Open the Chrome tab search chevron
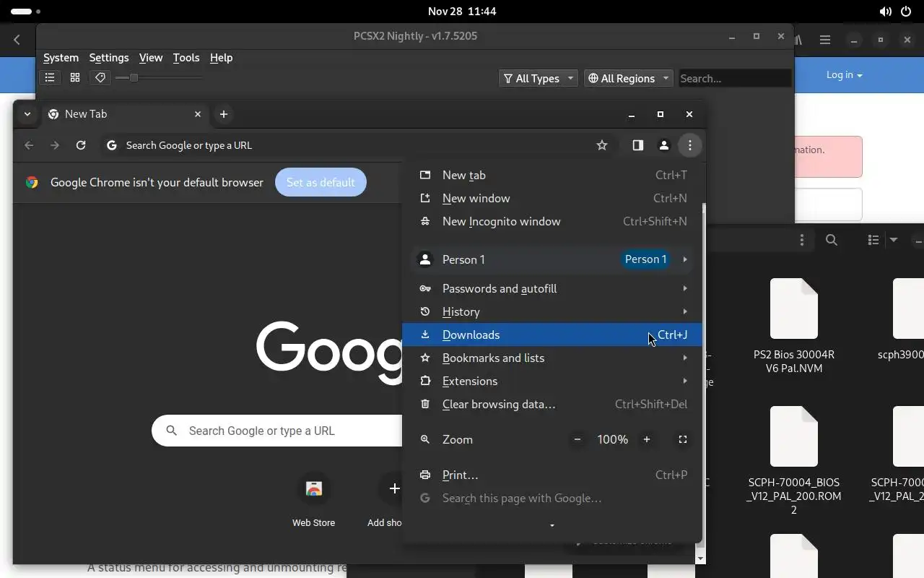Viewport: 924px width, 578px height. pos(27,114)
